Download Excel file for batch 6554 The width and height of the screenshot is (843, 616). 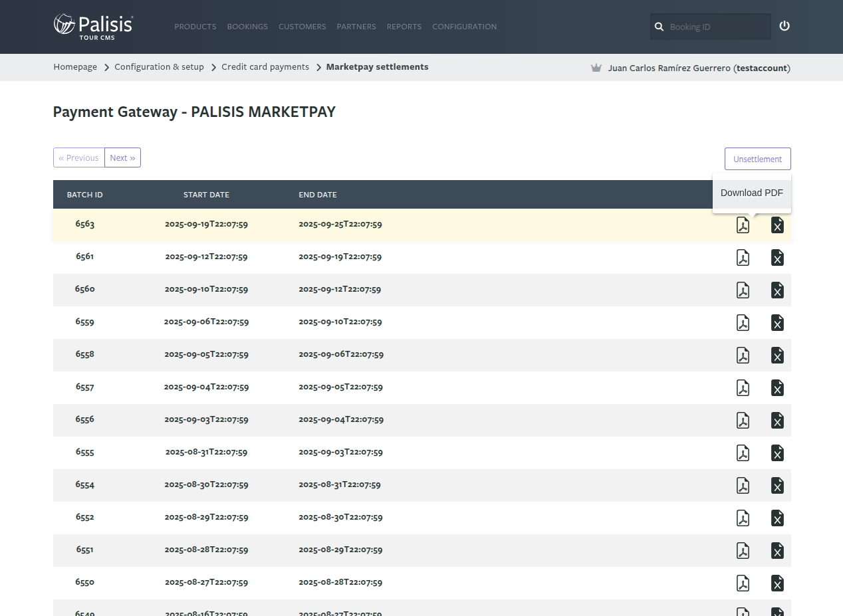coord(777,486)
